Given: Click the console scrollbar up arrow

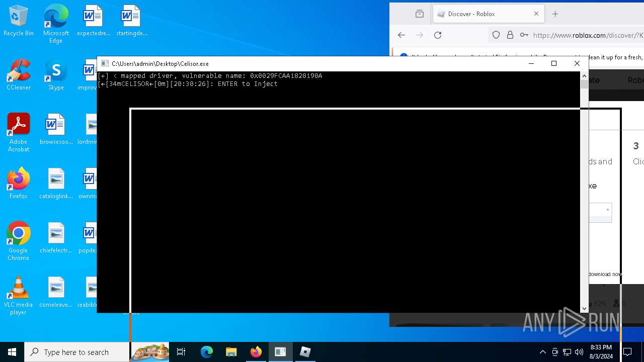Looking at the screenshot, I should click(x=584, y=76).
